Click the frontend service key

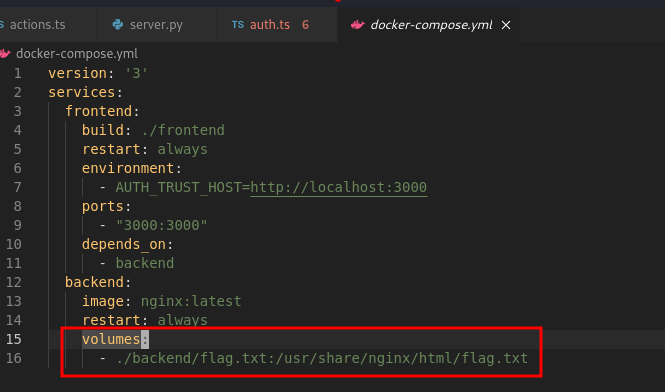[x=98, y=111]
